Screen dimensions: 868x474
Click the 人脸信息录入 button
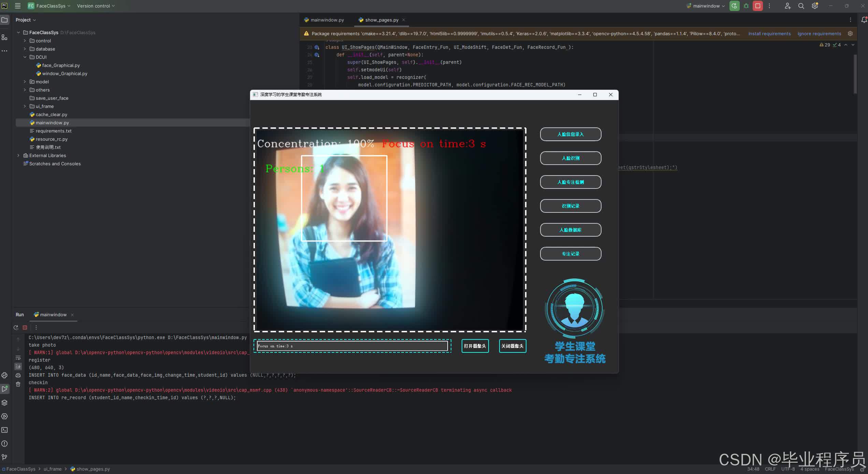pos(570,134)
